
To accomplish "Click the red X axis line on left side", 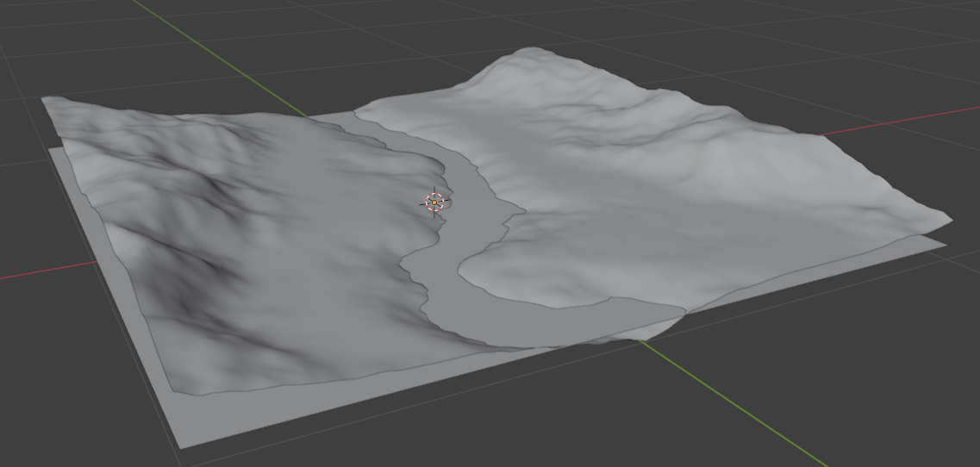I will pos(43,272).
